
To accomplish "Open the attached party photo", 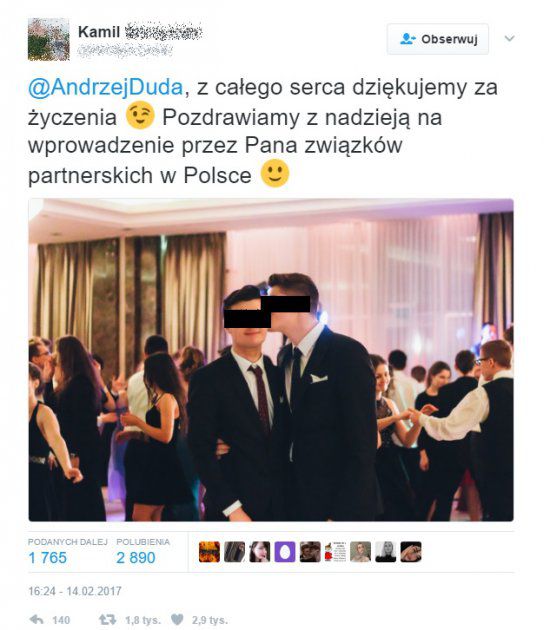I will coord(271,360).
